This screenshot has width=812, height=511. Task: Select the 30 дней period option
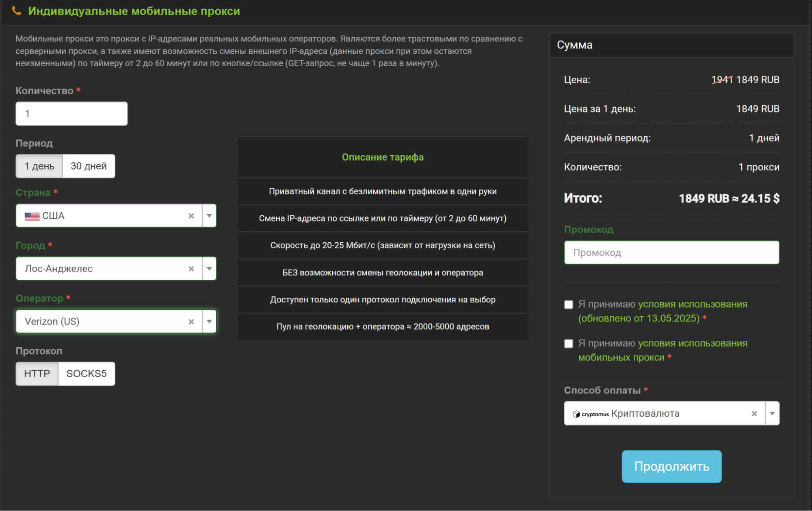point(89,166)
